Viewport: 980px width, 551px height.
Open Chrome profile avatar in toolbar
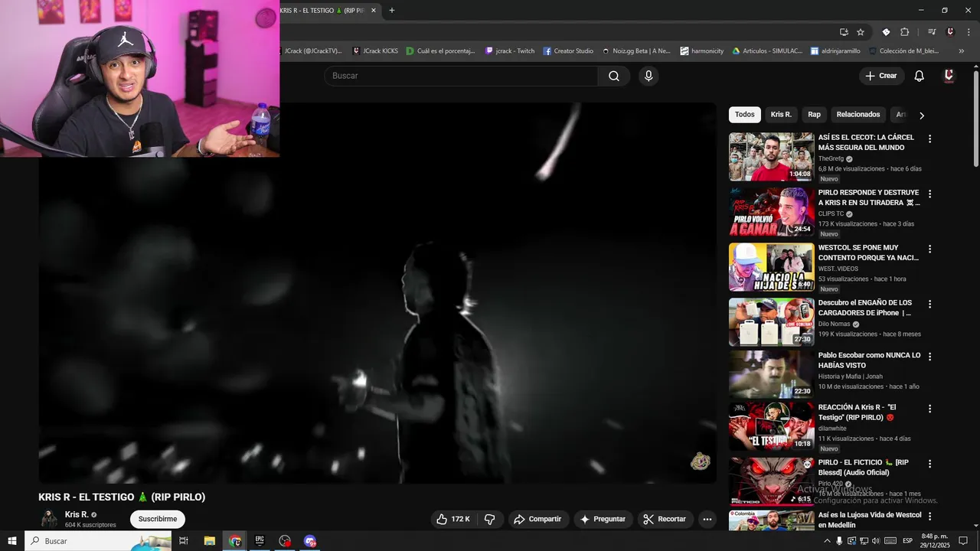950,32
